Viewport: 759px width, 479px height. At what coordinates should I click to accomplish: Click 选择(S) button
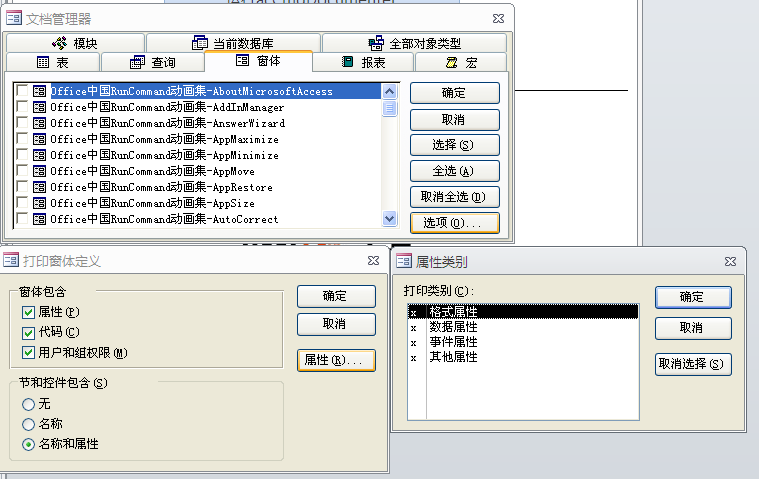click(x=455, y=145)
